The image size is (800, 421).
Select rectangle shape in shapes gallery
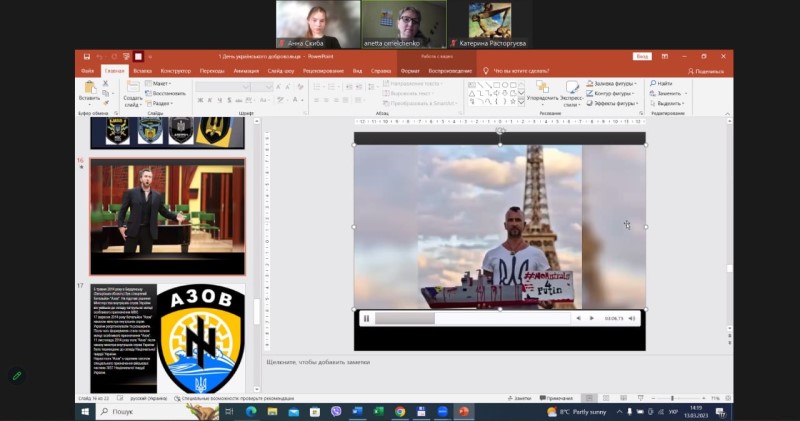pos(496,85)
